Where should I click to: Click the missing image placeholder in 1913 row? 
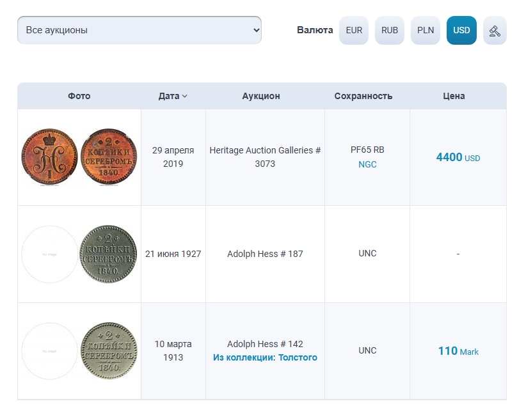[50, 351]
